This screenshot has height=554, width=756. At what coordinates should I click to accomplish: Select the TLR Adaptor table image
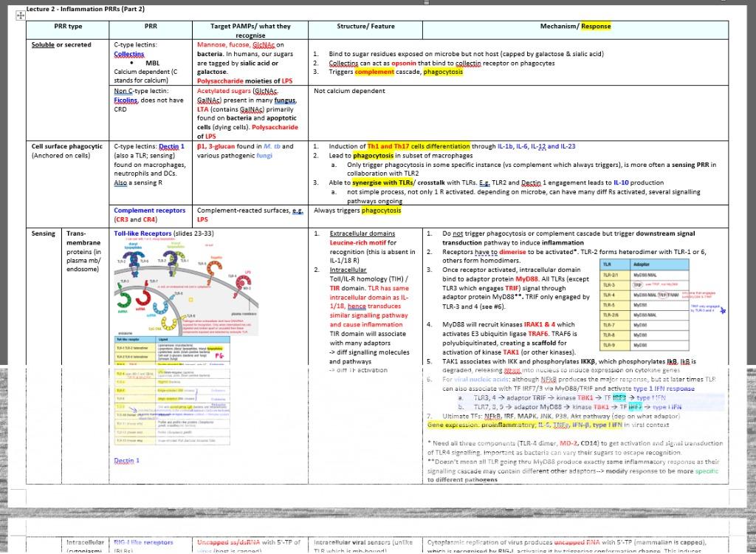(644, 304)
